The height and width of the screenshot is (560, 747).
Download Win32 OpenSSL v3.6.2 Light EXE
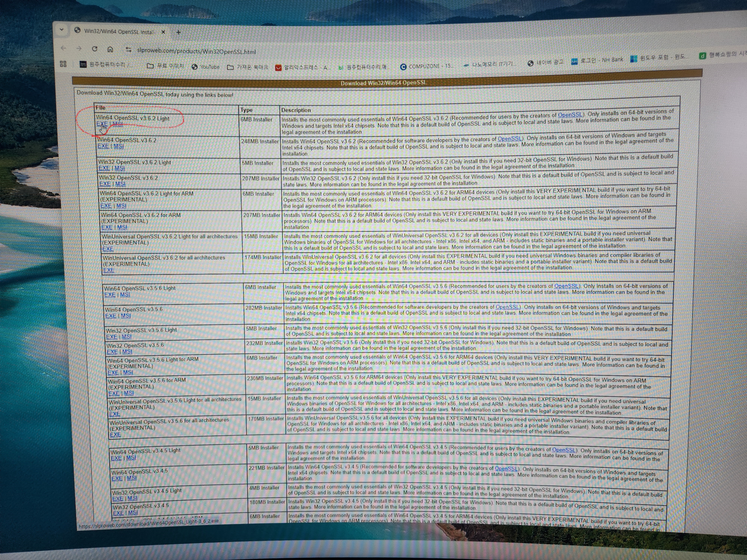click(104, 168)
